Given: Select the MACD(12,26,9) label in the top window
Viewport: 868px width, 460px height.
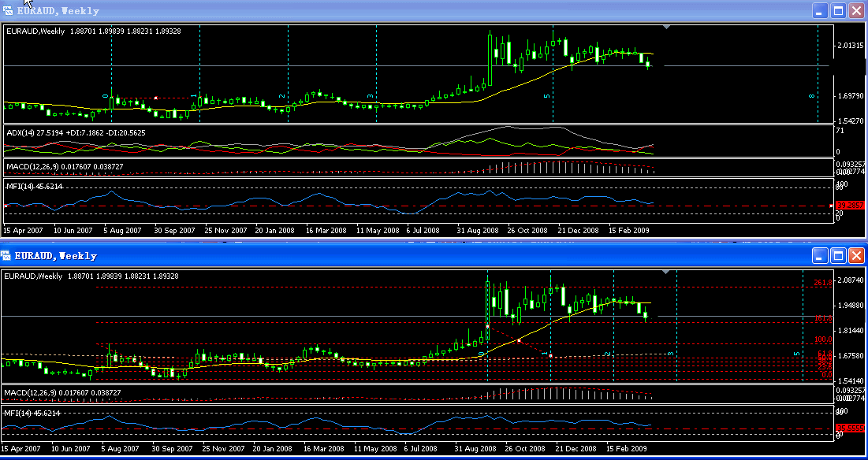Looking at the screenshot, I should coord(65,166).
